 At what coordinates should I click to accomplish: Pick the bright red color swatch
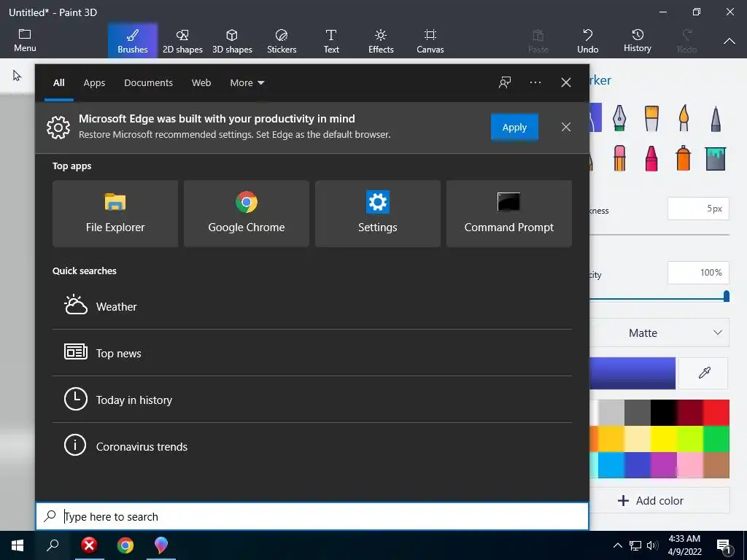716,413
